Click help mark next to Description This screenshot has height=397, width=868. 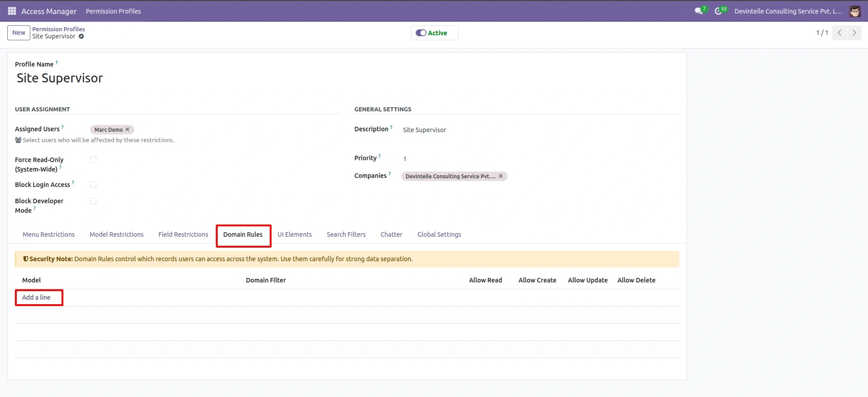tap(391, 127)
